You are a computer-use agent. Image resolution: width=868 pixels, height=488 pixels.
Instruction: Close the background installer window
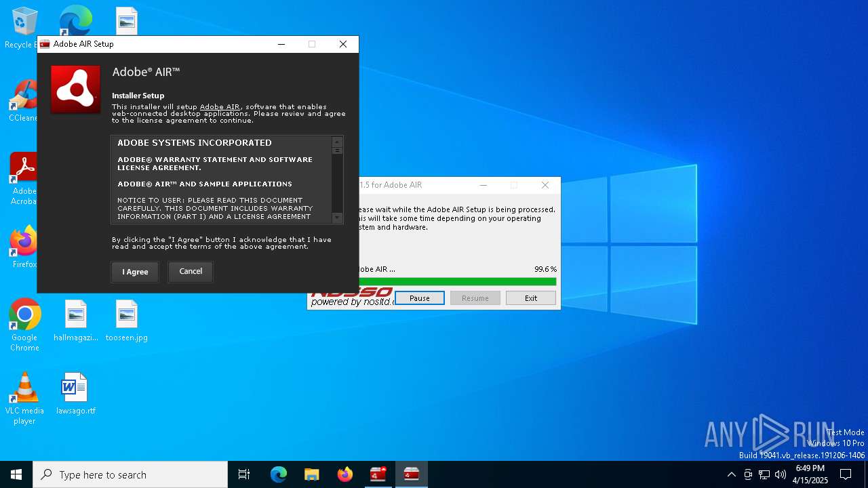tap(545, 185)
